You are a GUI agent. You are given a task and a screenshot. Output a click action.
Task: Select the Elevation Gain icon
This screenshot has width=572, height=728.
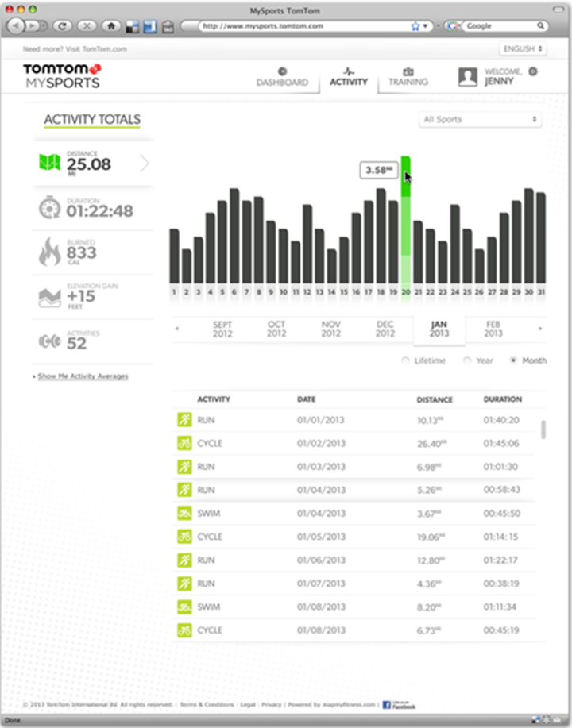[49, 298]
